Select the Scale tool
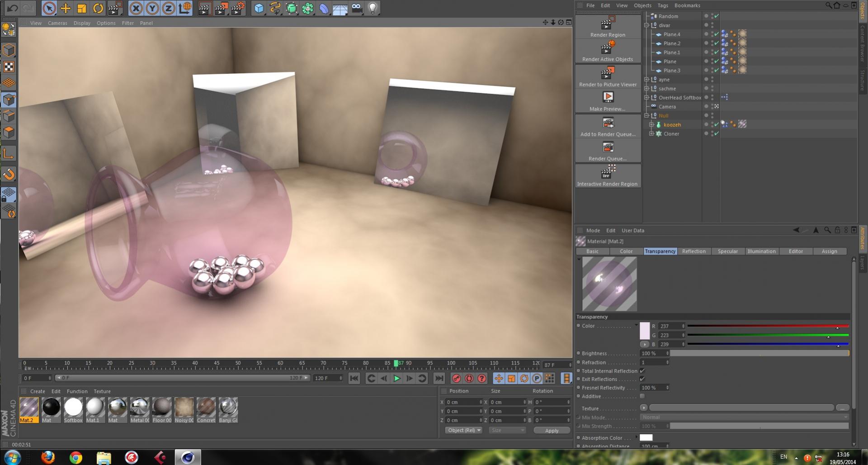 point(82,8)
